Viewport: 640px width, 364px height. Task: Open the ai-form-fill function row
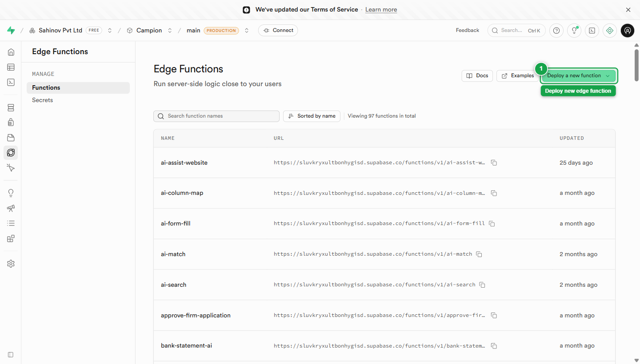coord(384,224)
